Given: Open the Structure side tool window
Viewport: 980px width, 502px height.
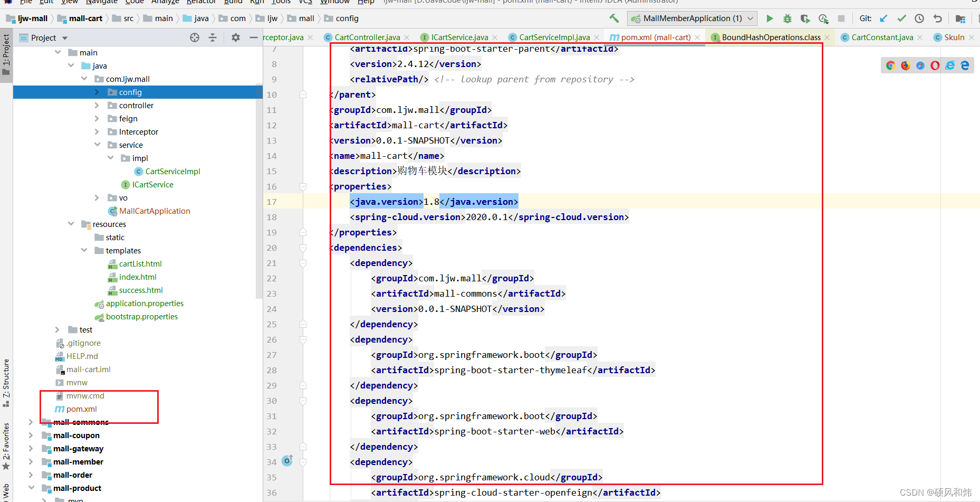Looking at the screenshot, I should [6, 383].
